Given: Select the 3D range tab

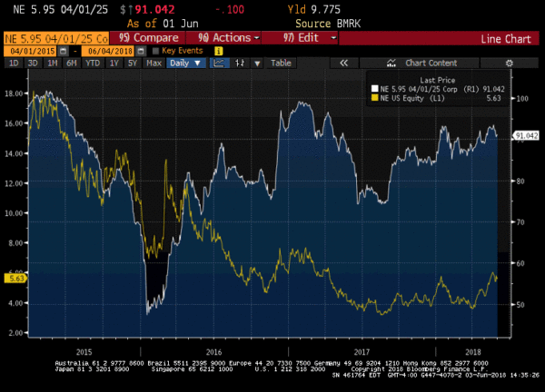Looking at the screenshot, I should pos(33,64).
